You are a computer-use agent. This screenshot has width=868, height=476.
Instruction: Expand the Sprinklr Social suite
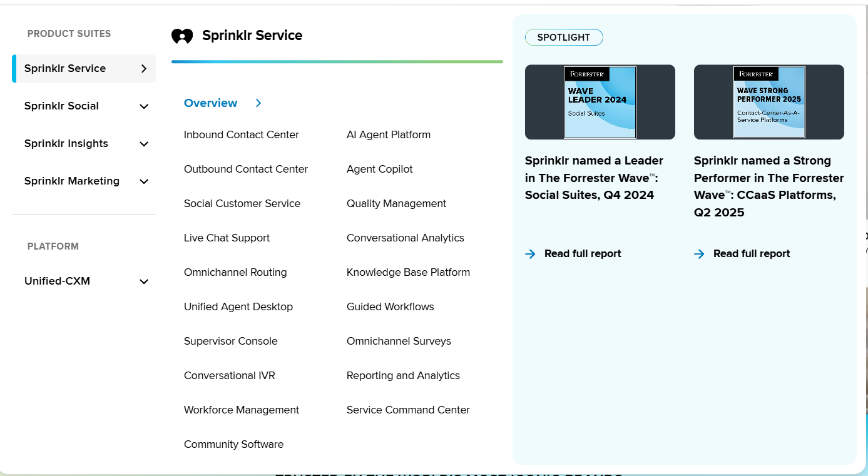pyautogui.click(x=144, y=106)
